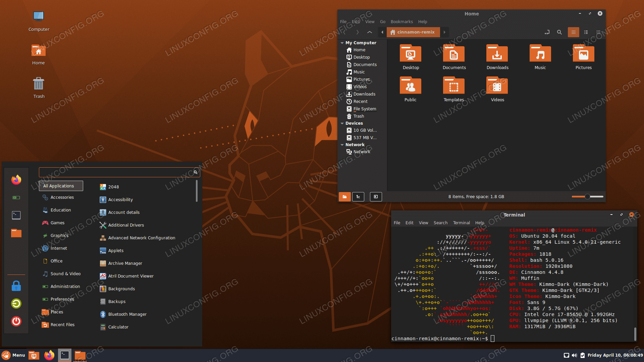Open the Edit menu in Terminal window
The height and width of the screenshot is (362, 644).
pos(409,223)
